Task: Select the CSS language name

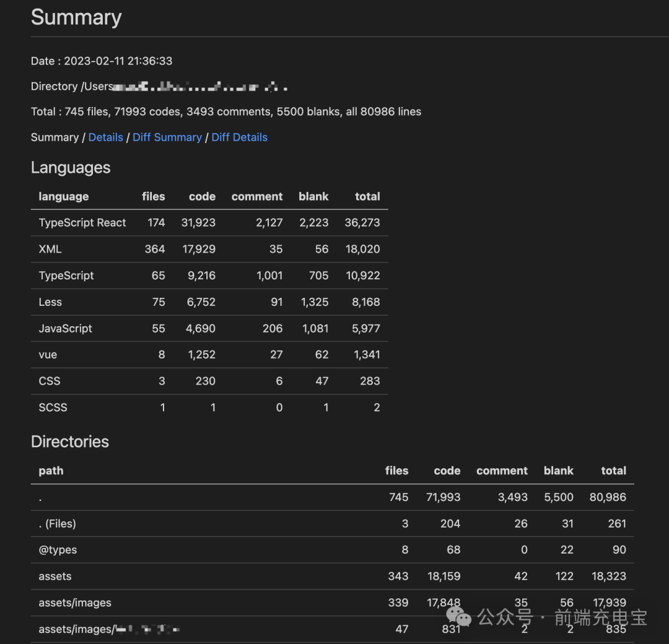Action: (x=50, y=381)
